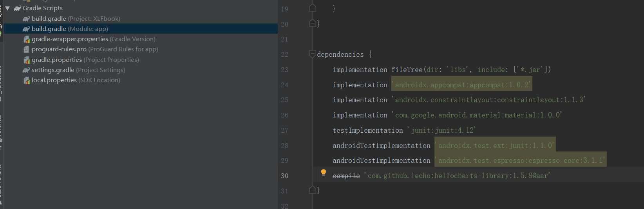Click the 'junit:junit:4.12' string

441,130
